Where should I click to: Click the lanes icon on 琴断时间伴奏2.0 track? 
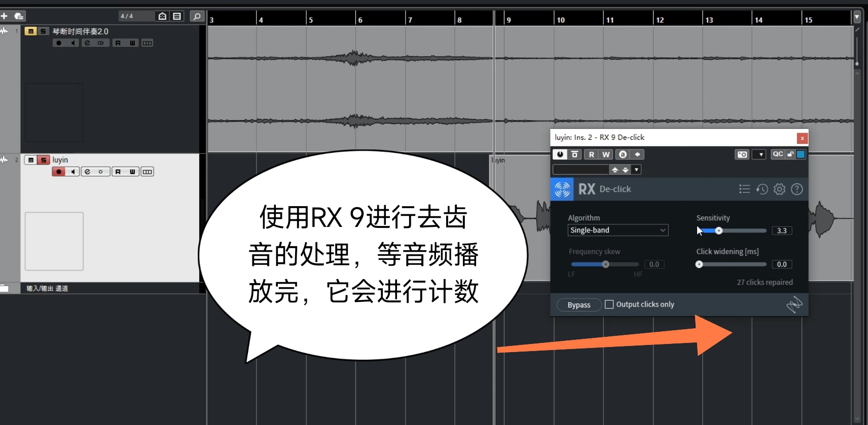(148, 43)
